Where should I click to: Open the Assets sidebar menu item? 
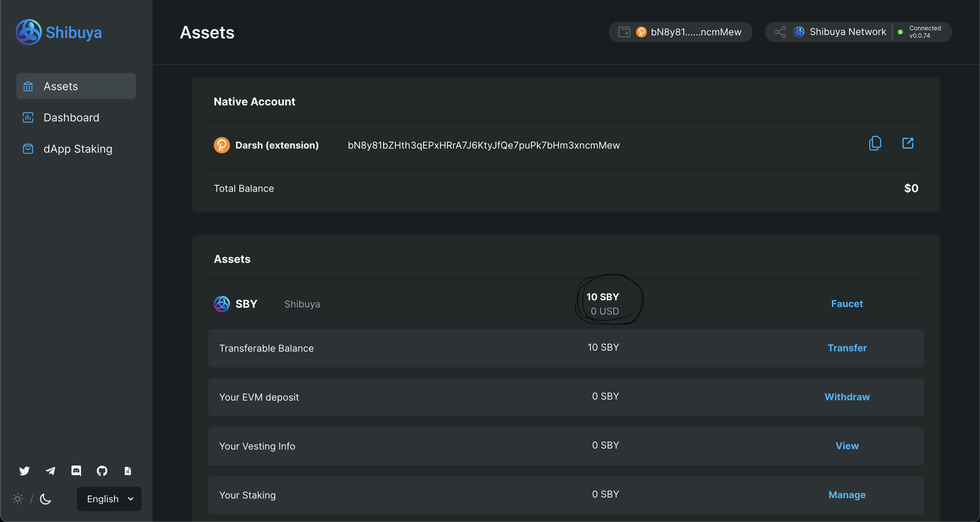point(76,86)
